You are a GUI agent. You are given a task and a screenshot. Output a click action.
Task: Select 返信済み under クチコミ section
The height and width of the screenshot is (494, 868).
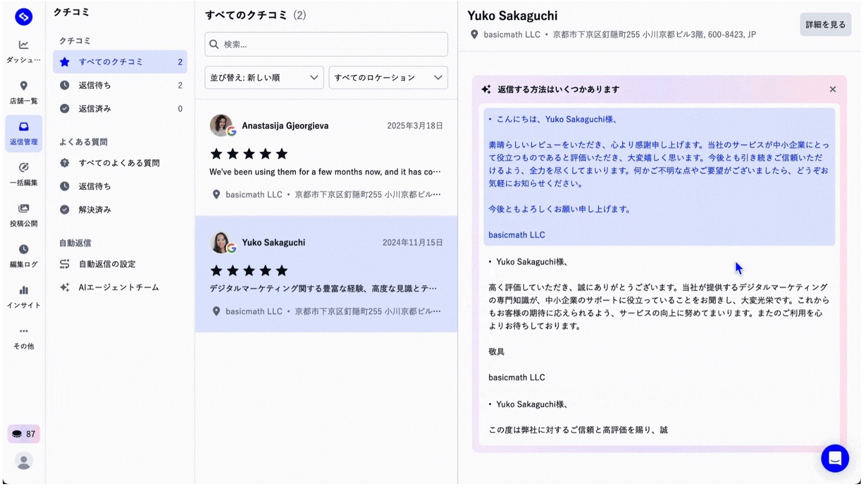[x=95, y=109]
